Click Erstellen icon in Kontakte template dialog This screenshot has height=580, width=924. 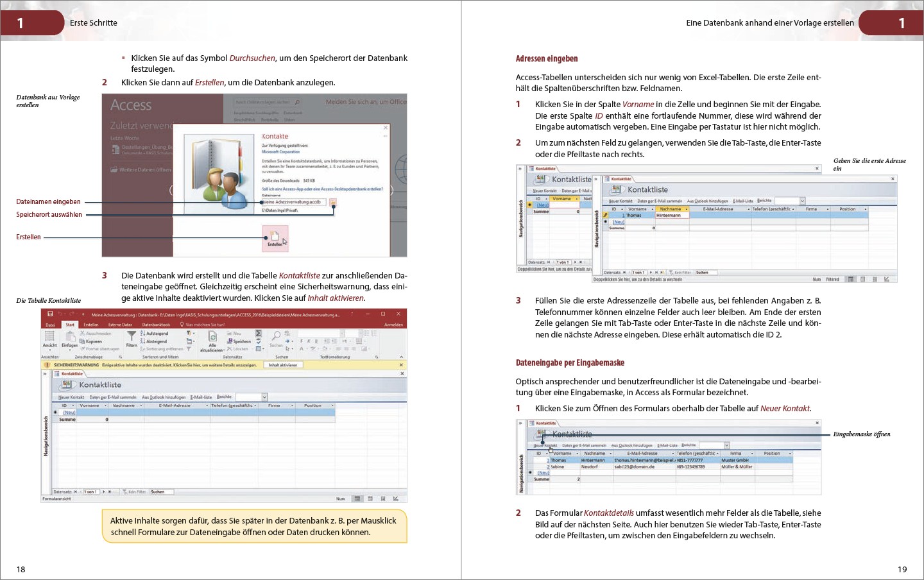point(275,238)
